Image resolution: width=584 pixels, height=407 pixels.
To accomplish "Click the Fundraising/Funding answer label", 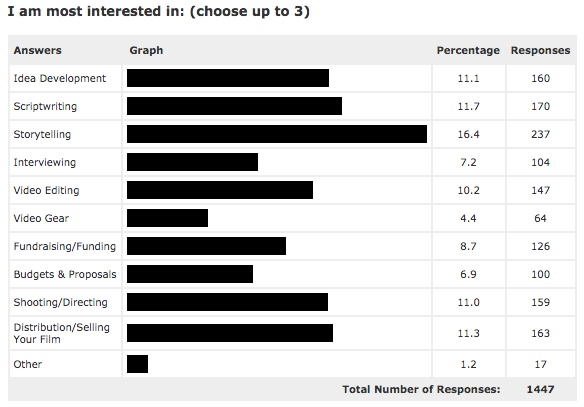I will [x=64, y=246].
